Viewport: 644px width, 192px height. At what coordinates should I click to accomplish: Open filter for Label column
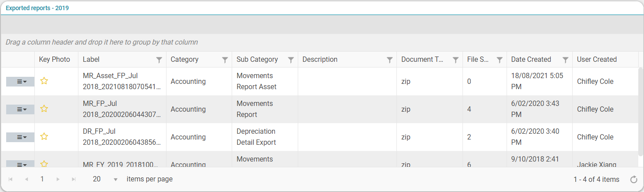pyautogui.click(x=159, y=60)
